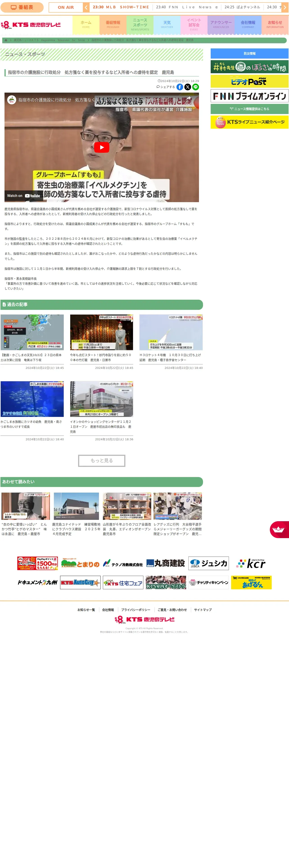Open the かごしまの天気10/22 article thumbnail

point(32,332)
